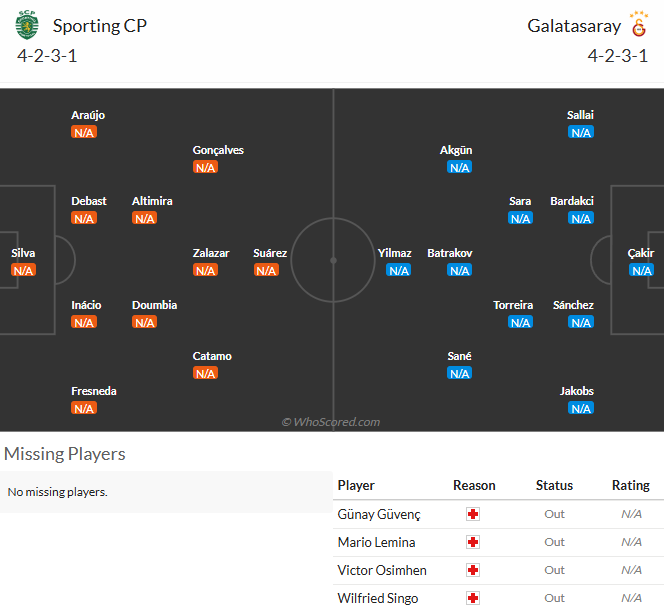Click the Reason column header
This screenshot has width=664, height=616.
[x=474, y=485]
